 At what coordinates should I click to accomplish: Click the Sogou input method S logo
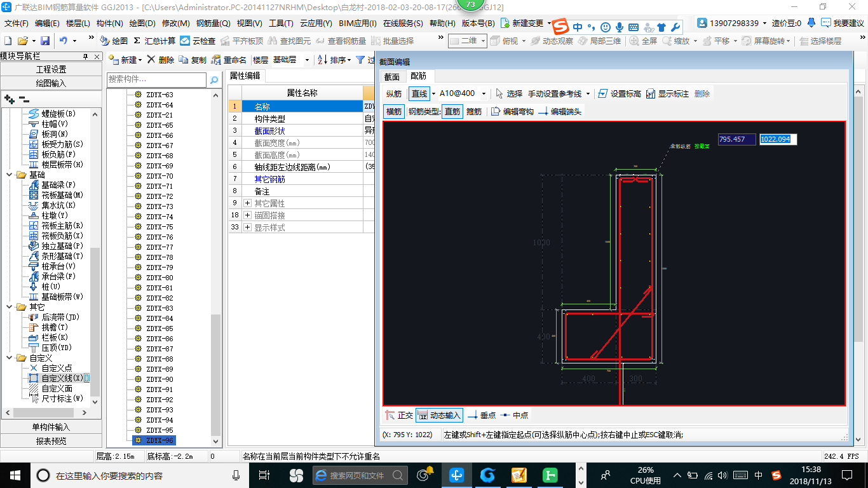tap(560, 27)
